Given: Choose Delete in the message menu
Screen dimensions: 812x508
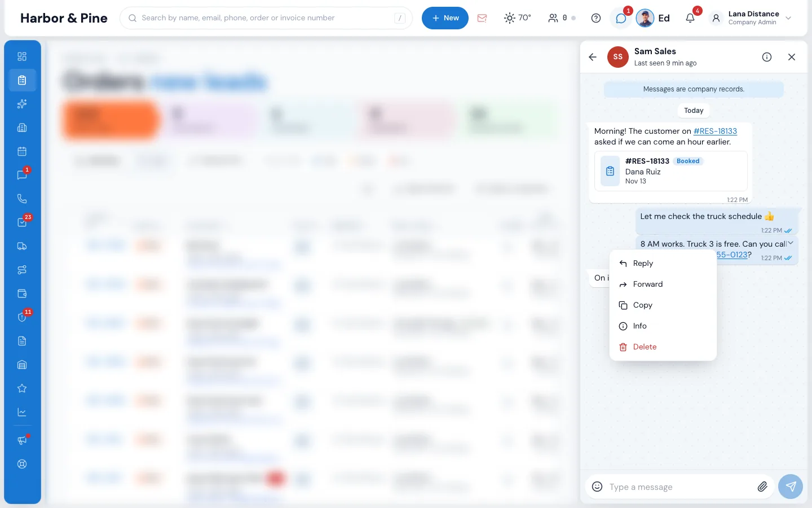Looking at the screenshot, I should 663,347.
